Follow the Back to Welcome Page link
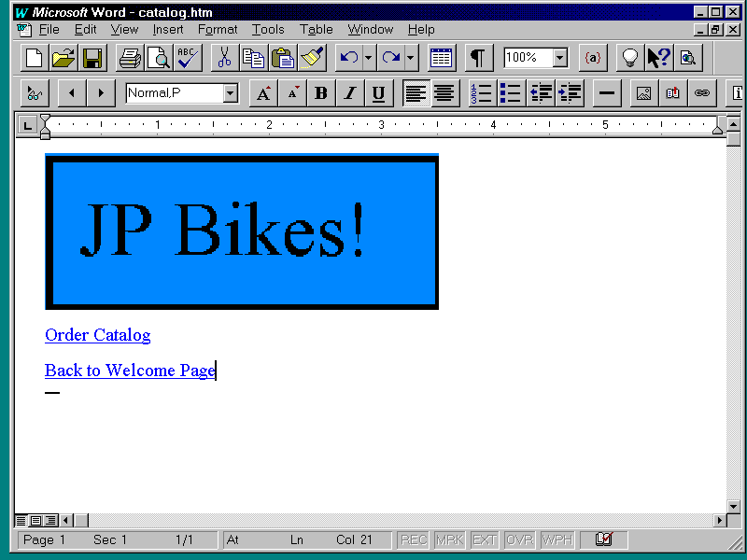The width and height of the screenshot is (747, 560). pos(130,371)
